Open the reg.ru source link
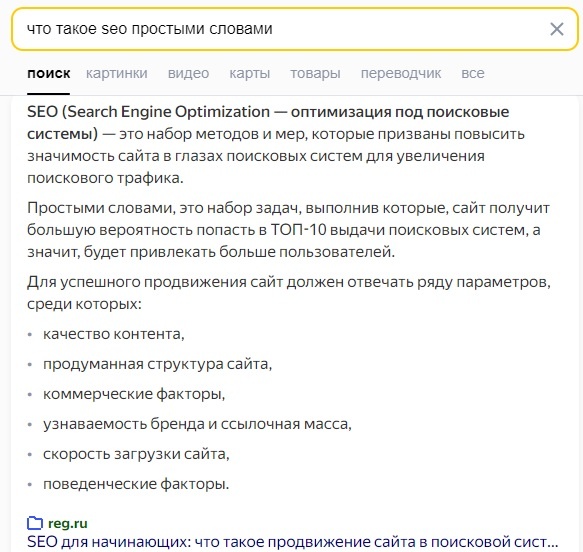583x552 pixels. tap(68, 523)
